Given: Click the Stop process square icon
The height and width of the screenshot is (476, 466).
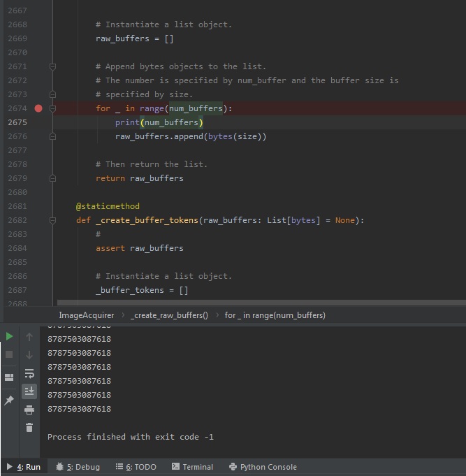Looking at the screenshot, I should 9,354.
